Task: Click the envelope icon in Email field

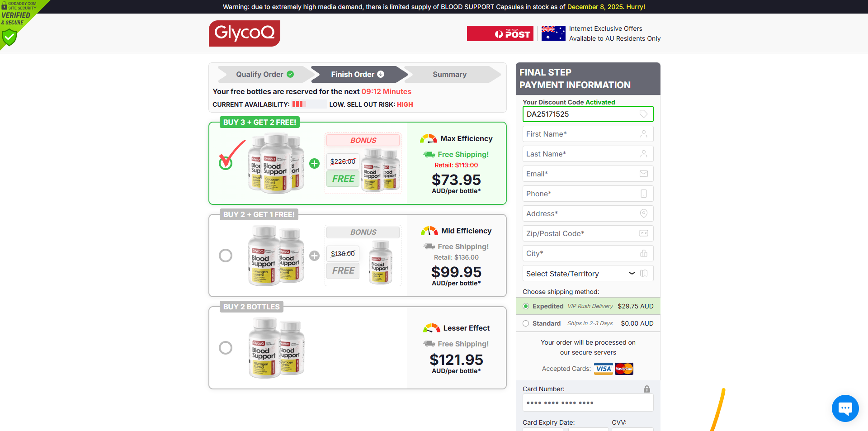Action: coord(644,174)
